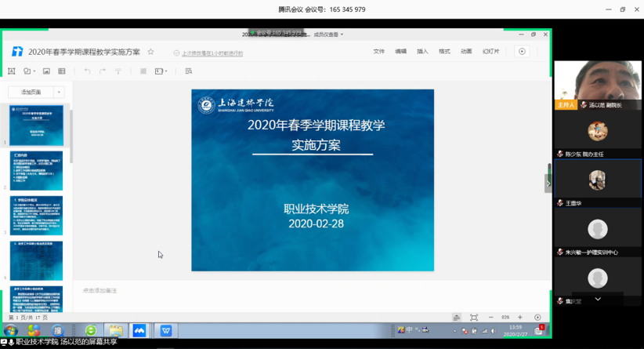Open the 添加页面 dropdown arrow
Screen dimensions: 644x349
point(59,92)
